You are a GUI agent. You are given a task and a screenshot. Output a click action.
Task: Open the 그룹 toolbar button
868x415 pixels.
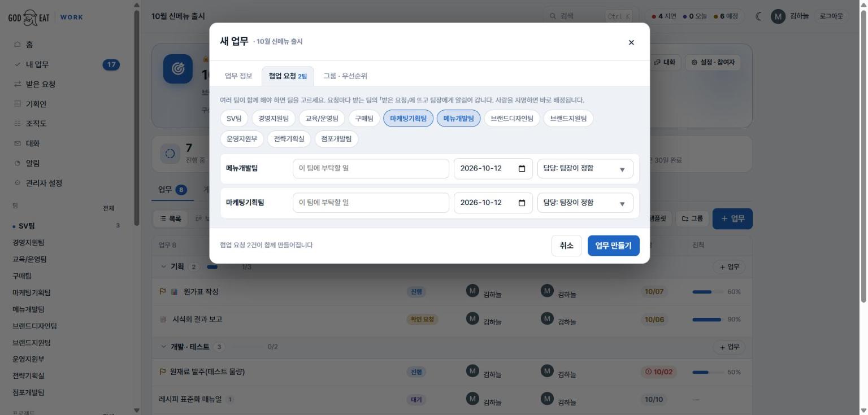click(x=692, y=219)
